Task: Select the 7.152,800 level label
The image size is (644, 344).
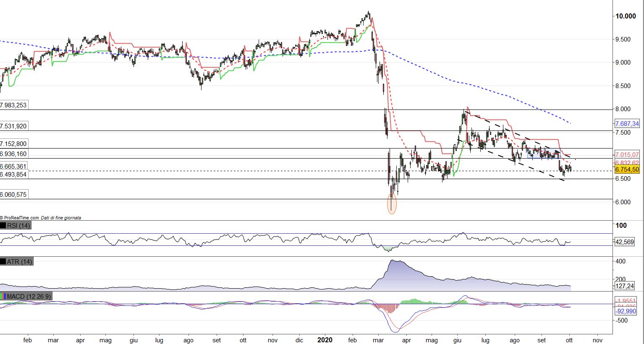Action: [x=14, y=144]
